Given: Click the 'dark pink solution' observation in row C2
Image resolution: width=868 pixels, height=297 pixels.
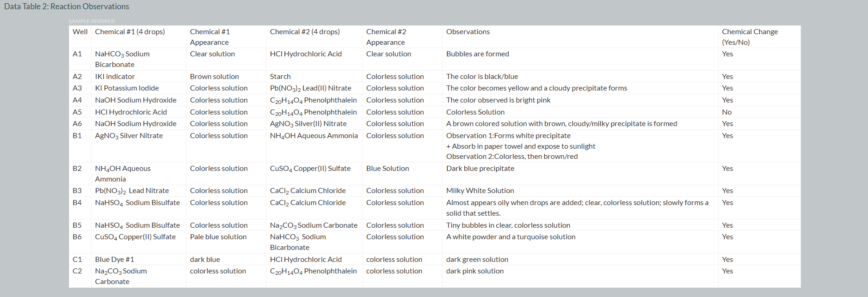Looking at the screenshot, I should 474,271.
